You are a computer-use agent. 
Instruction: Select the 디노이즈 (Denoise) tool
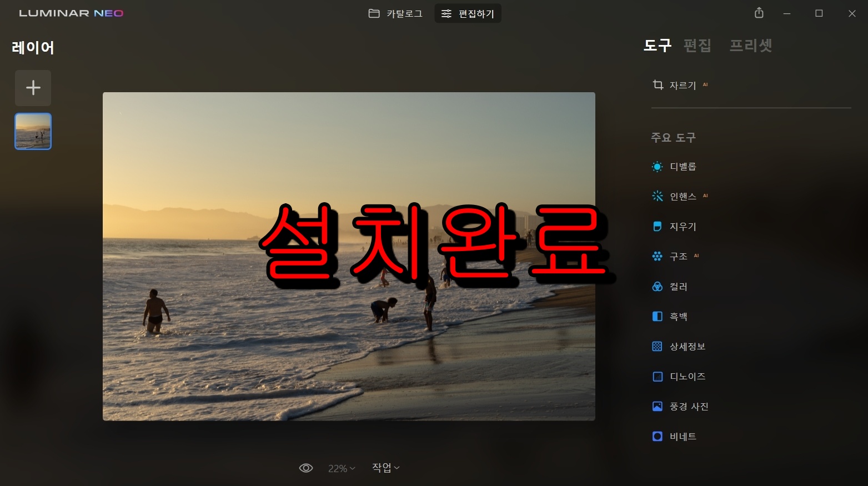click(x=688, y=376)
